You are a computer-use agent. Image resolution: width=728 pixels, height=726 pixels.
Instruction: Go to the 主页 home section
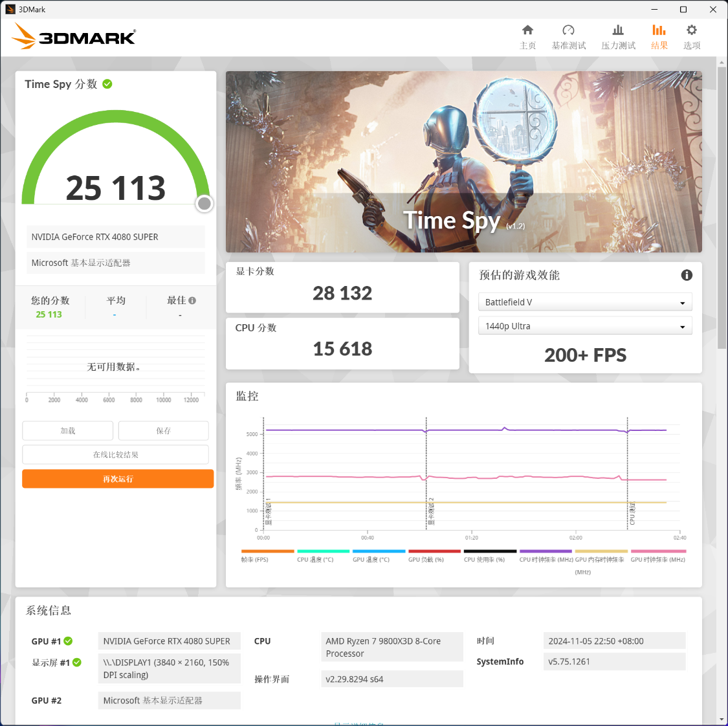click(527, 37)
